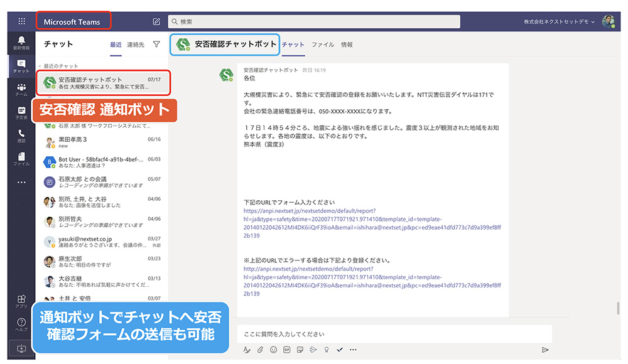
Task: Open the app launcher grid icon
Action: coord(21,21)
